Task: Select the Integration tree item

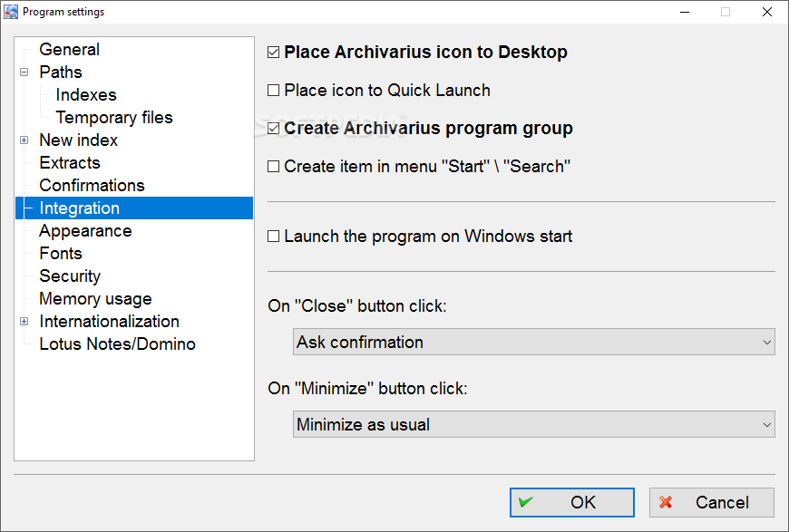Action: (134, 208)
